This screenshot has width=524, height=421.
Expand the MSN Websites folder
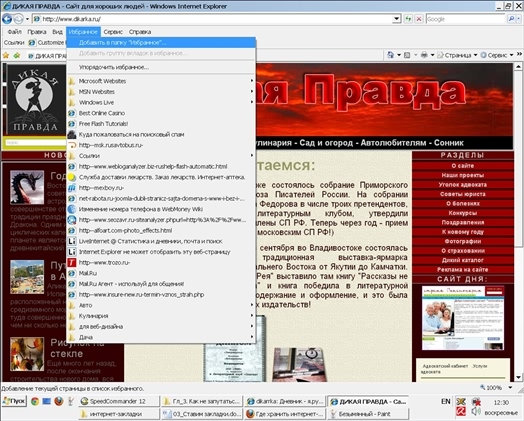[161, 92]
